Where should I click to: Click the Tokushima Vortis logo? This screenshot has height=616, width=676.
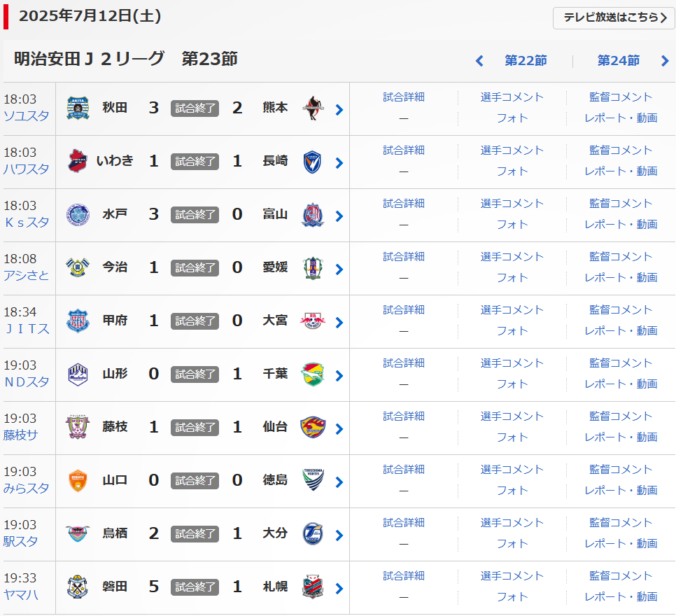click(x=314, y=480)
